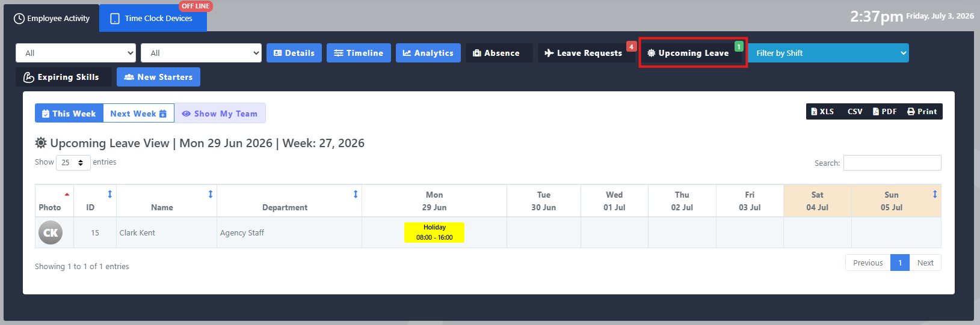Open Time Clock Devices tab
The height and width of the screenshot is (325, 980).
153,18
